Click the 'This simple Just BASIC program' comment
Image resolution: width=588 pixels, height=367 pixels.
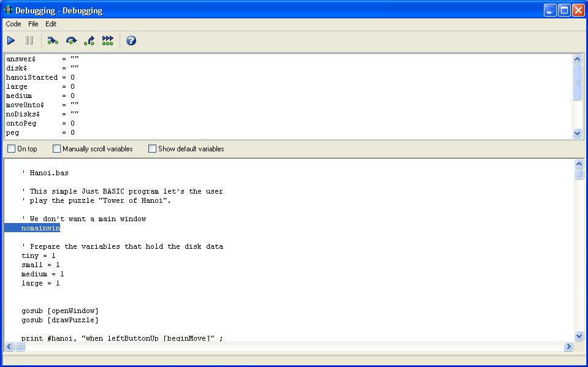point(122,191)
